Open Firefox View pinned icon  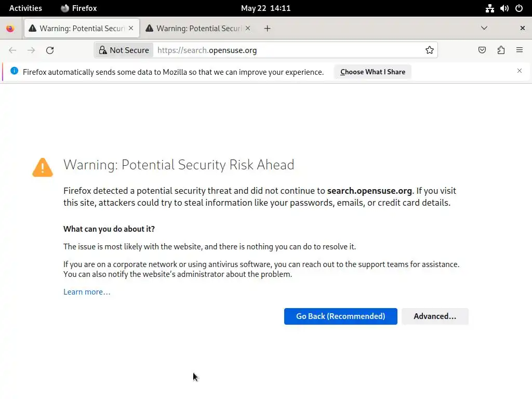pos(10,29)
